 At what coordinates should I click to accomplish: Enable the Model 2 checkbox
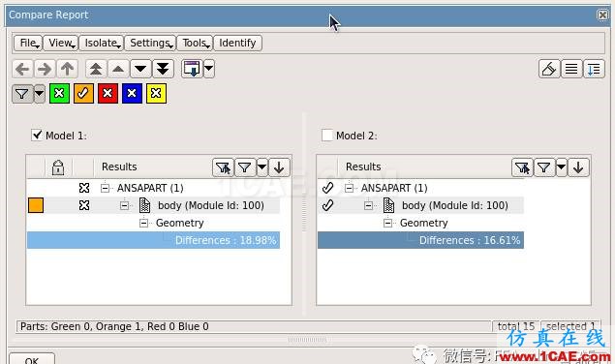(327, 136)
